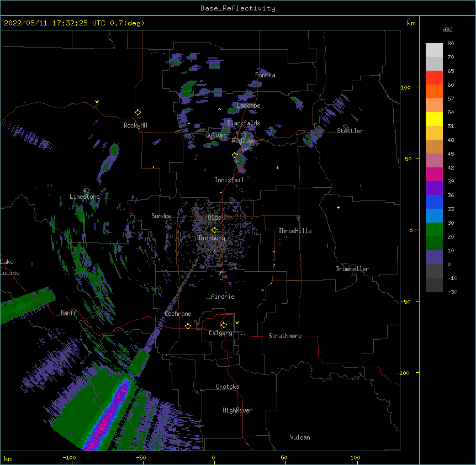
Task: Click the yellow V marker right of Calgary
Action: click(237, 323)
